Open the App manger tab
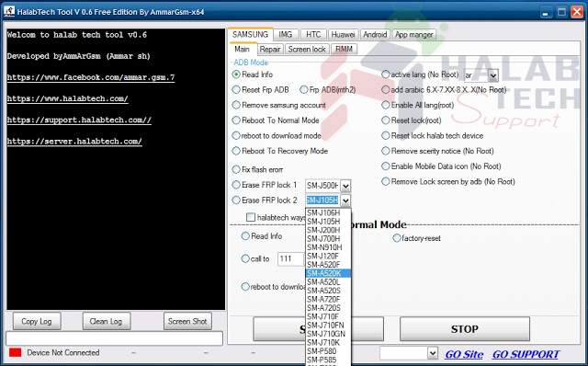This screenshot has width=588, height=366. [x=414, y=35]
